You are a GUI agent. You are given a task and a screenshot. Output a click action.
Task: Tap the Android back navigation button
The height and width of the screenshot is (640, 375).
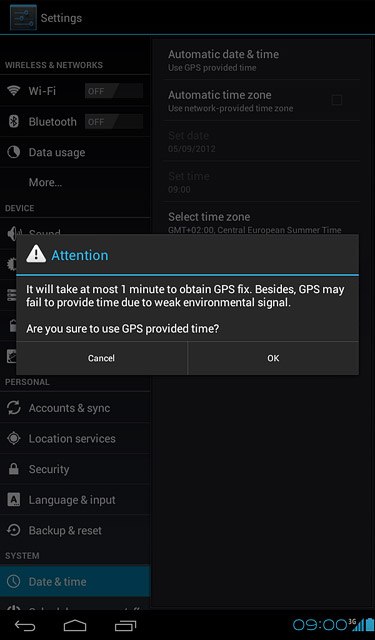25,625
